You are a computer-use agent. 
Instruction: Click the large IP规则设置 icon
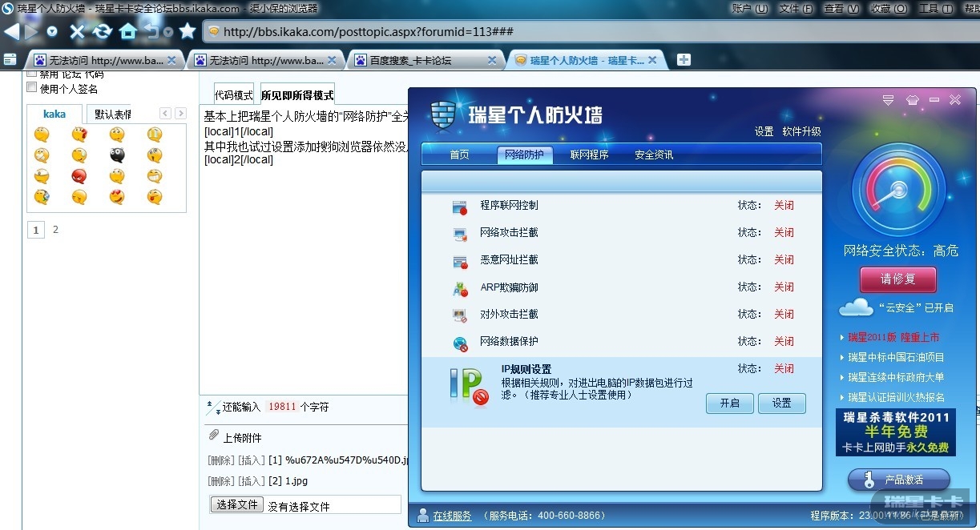470,387
